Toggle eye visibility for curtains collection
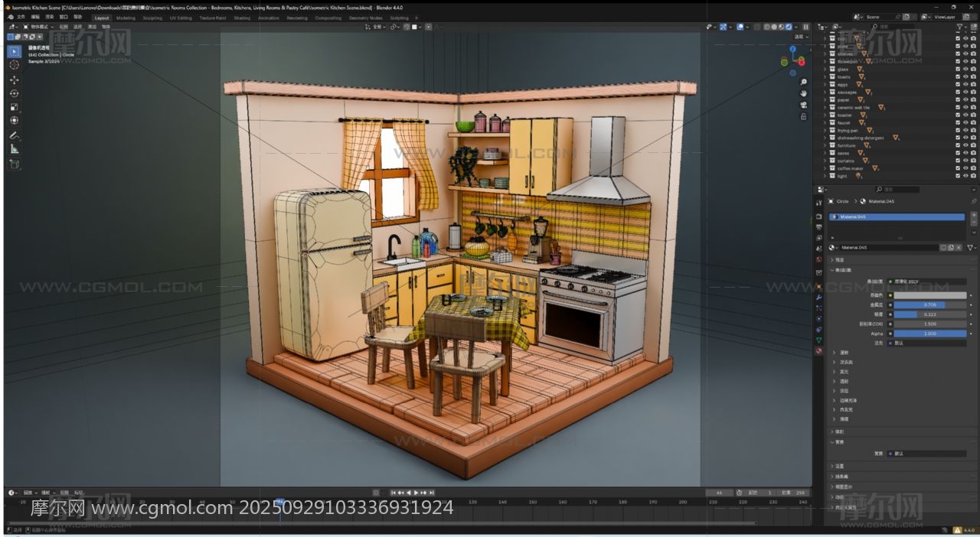This screenshot has height=537, width=980. point(965,161)
